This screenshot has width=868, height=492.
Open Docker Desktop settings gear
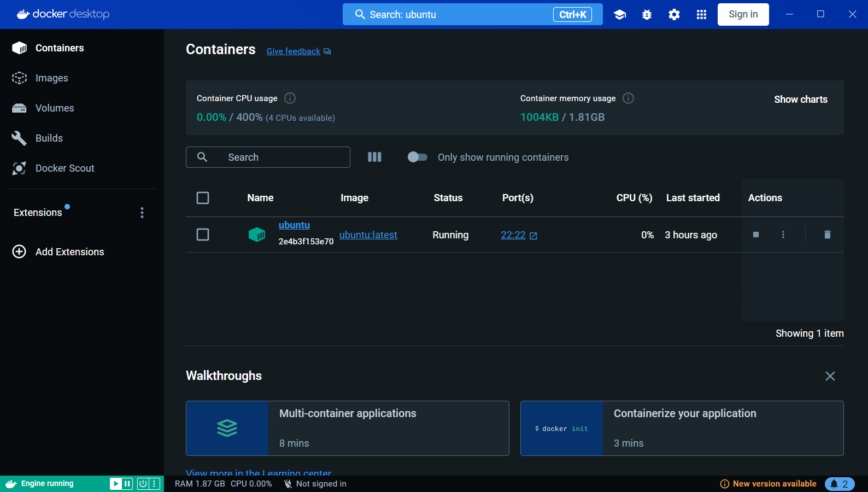(674, 15)
